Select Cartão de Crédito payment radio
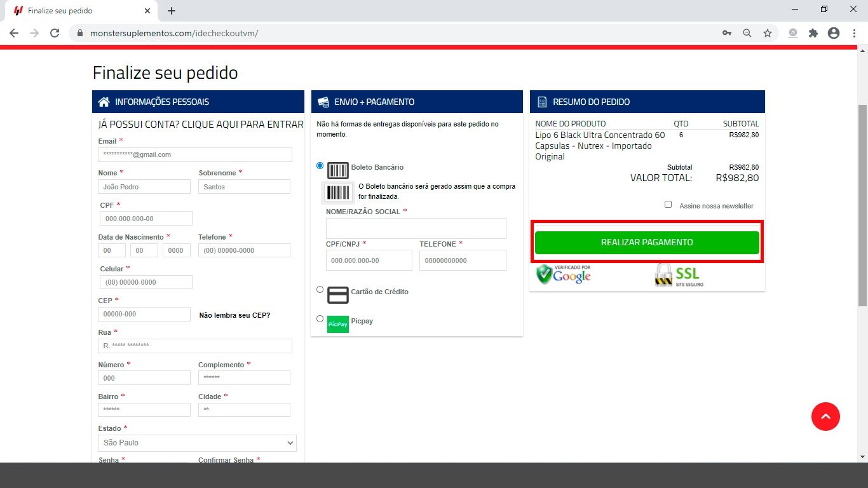Viewport: 868px width, 488px height. point(320,289)
